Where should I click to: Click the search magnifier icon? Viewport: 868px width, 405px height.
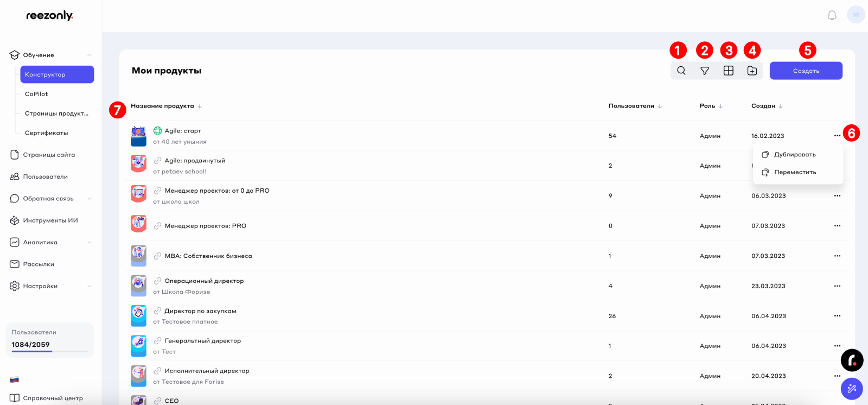681,71
